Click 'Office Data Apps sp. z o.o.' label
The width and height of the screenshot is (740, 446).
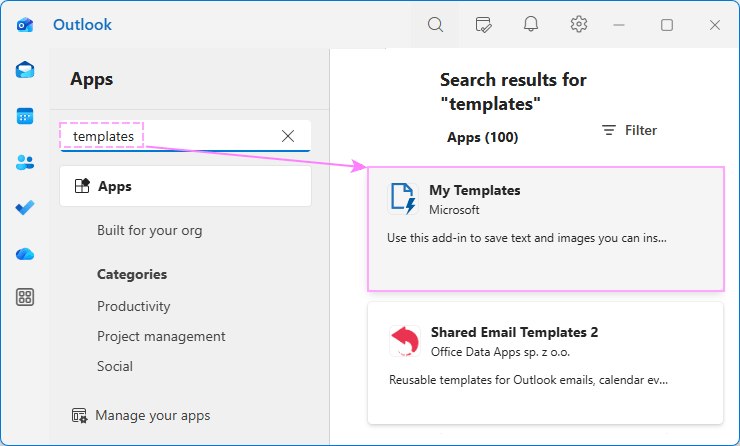click(x=500, y=352)
